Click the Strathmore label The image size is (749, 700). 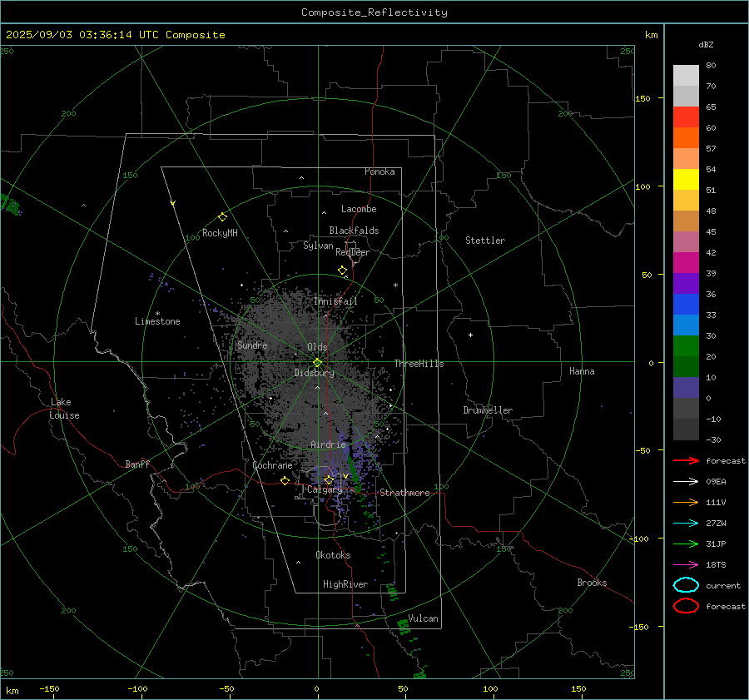coord(404,493)
